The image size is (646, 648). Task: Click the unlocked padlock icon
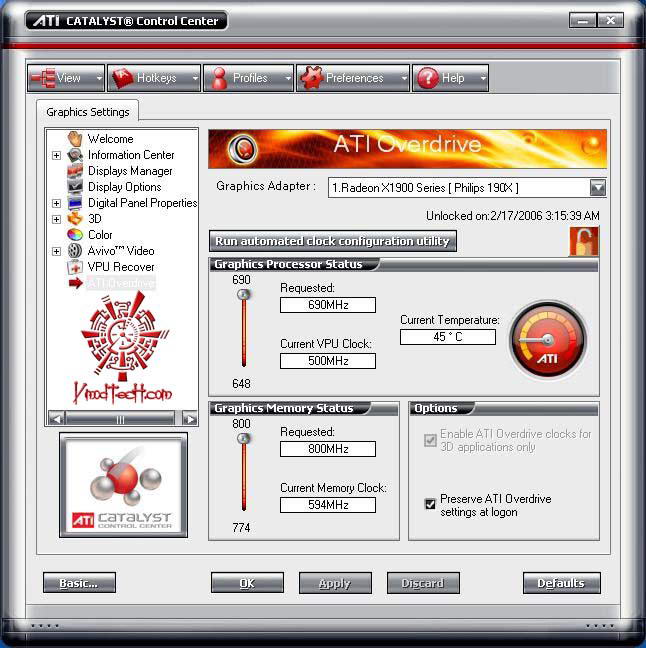pyautogui.click(x=584, y=241)
